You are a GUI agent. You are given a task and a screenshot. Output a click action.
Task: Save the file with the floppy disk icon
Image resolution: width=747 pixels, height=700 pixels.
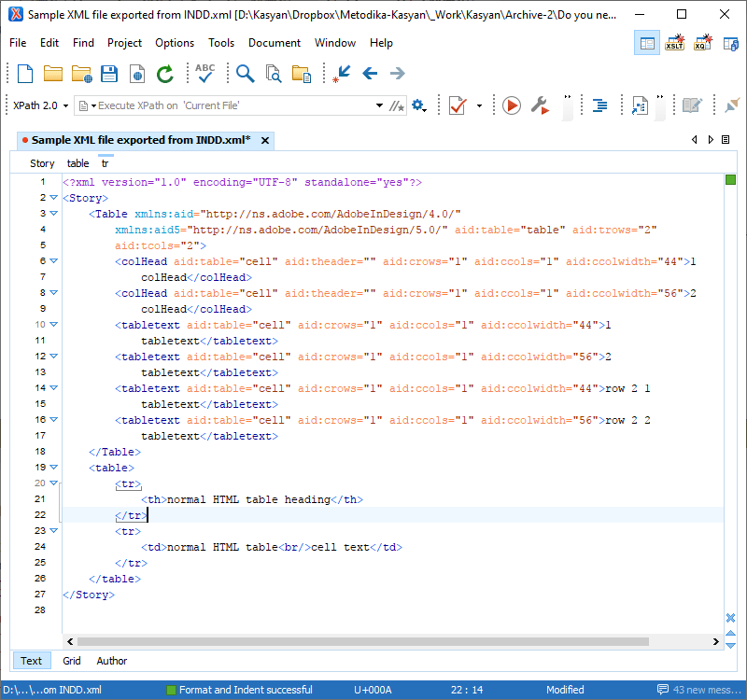click(109, 74)
